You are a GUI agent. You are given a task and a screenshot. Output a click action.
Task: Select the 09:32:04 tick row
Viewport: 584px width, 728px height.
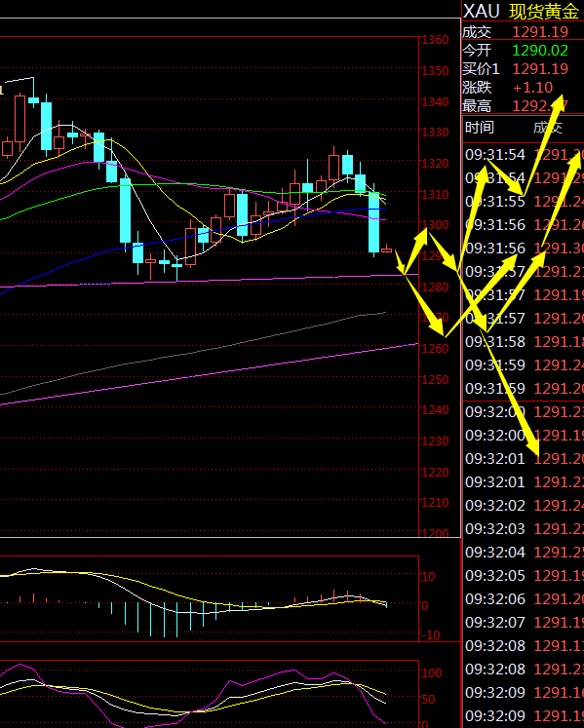point(525,552)
